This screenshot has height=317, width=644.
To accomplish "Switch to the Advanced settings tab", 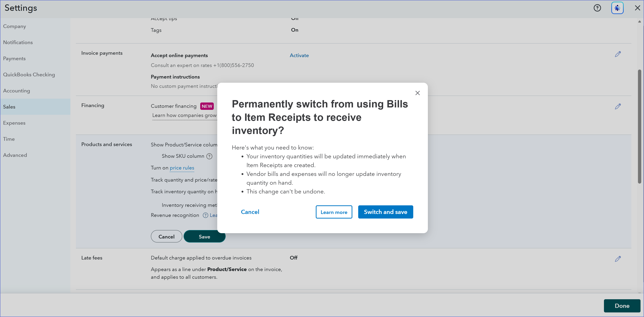I will pos(15,155).
